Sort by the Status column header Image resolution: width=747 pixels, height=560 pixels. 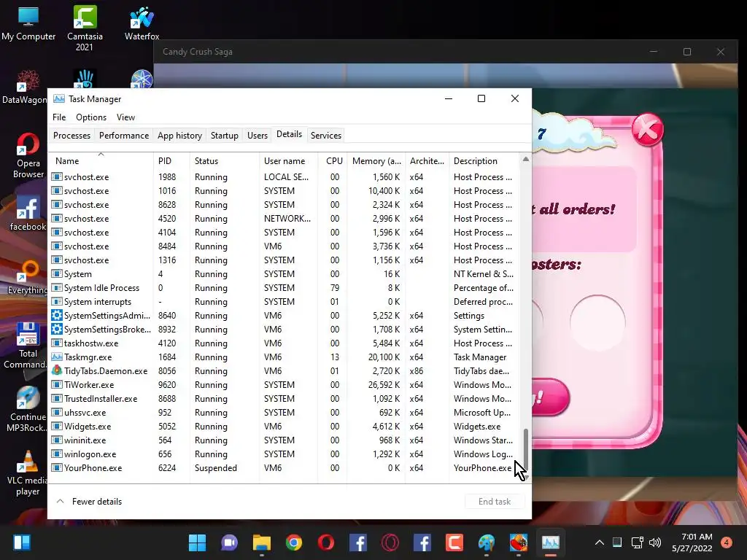point(225,161)
